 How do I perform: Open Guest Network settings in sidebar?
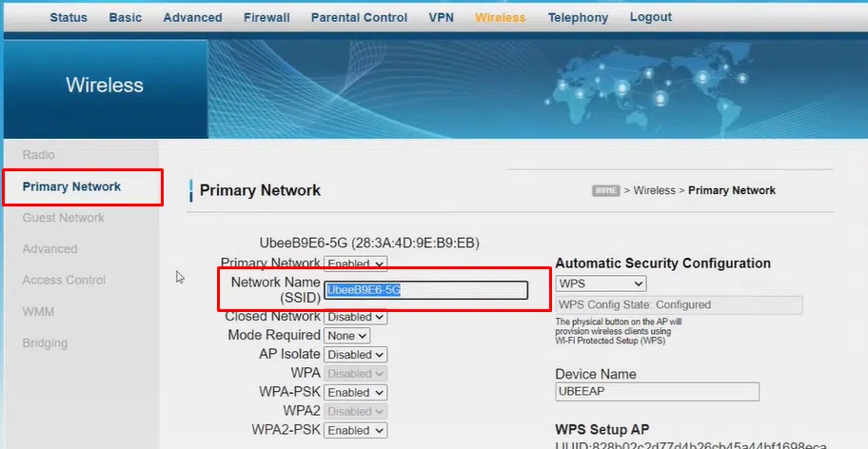64,218
